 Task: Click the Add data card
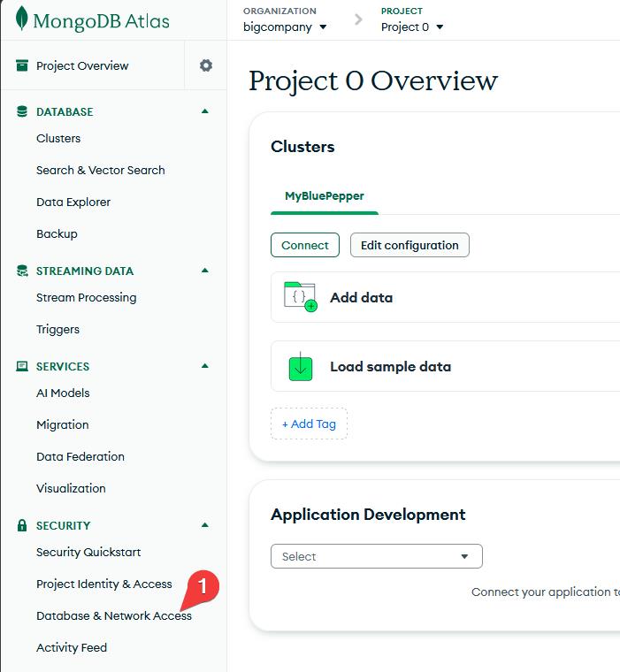click(446, 297)
